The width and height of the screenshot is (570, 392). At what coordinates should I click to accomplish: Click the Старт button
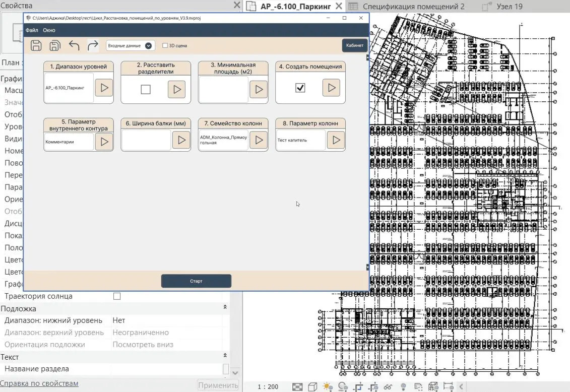[196, 281]
